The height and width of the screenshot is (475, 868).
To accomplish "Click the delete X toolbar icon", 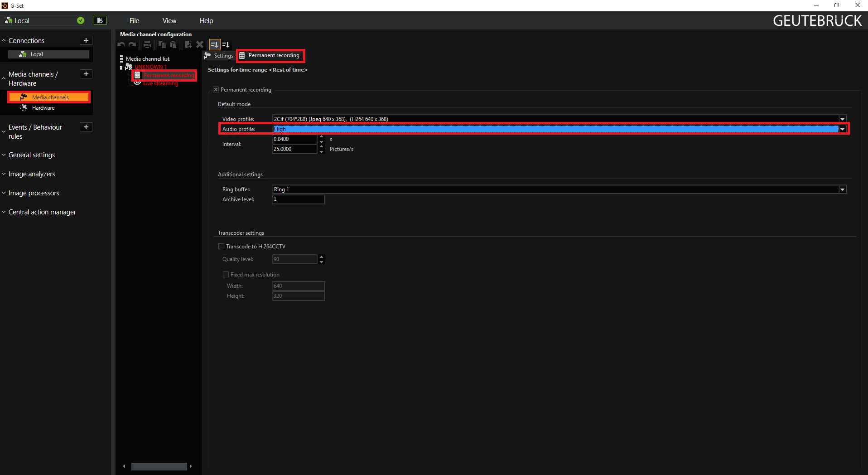I will pos(200,44).
